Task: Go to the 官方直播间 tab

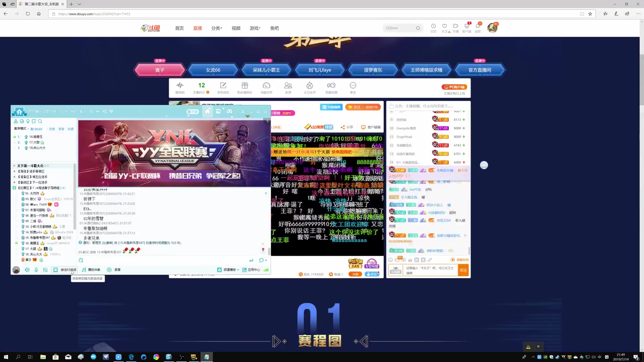Action: (480, 70)
